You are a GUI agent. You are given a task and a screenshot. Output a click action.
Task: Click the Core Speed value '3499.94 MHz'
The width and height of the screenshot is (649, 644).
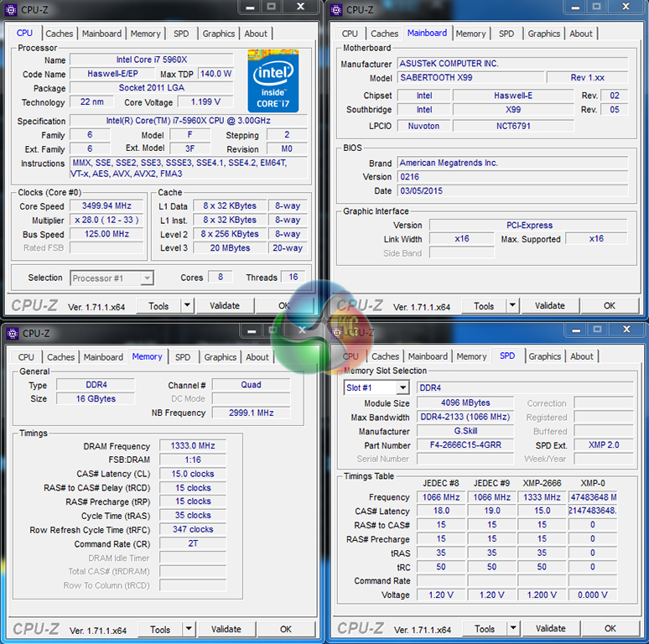click(106, 205)
